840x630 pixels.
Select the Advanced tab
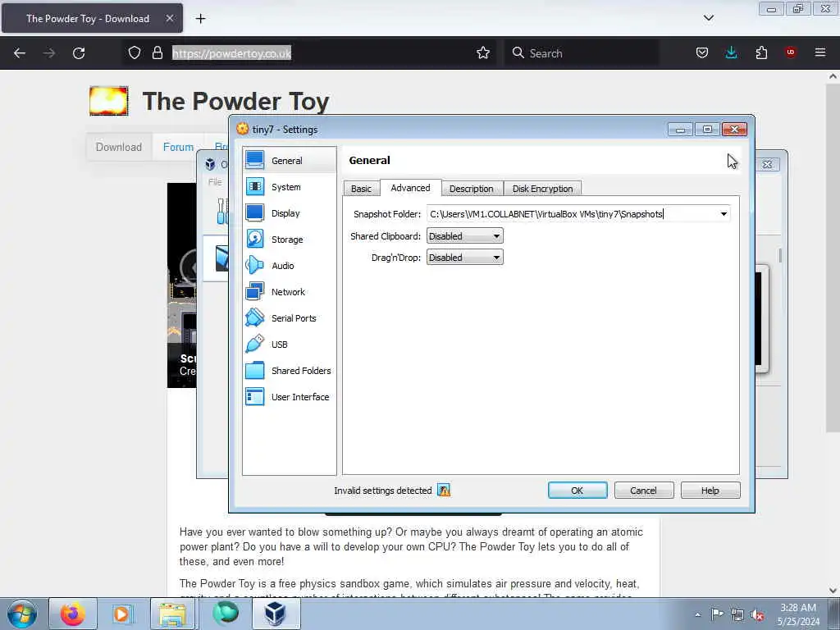(x=410, y=188)
